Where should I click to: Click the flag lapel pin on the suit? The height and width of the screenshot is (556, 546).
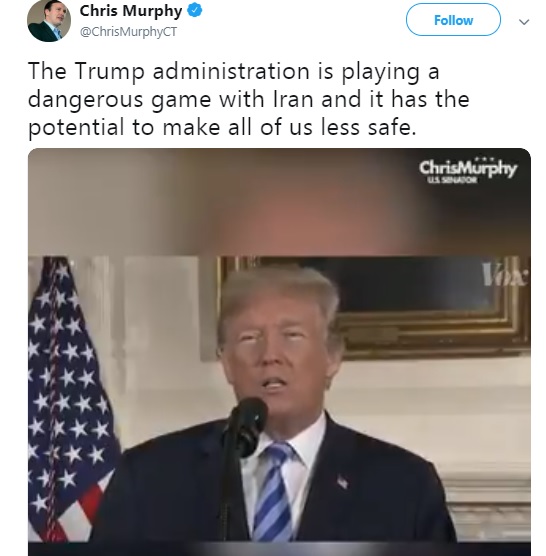(x=342, y=482)
